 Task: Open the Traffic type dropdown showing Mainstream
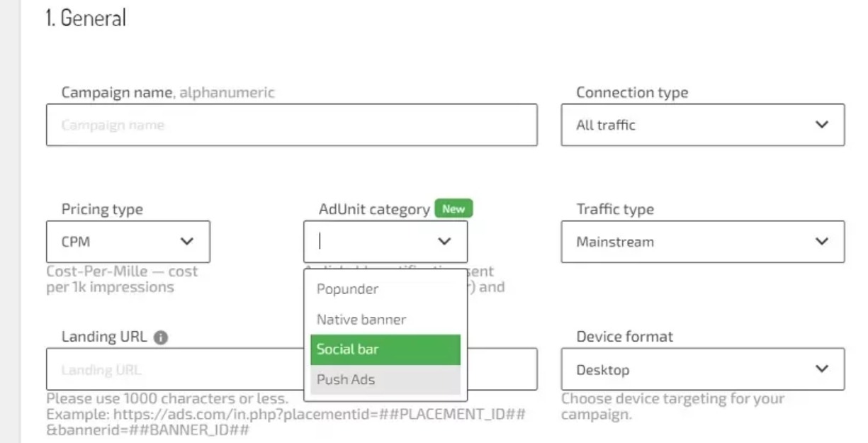(x=701, y=241)
